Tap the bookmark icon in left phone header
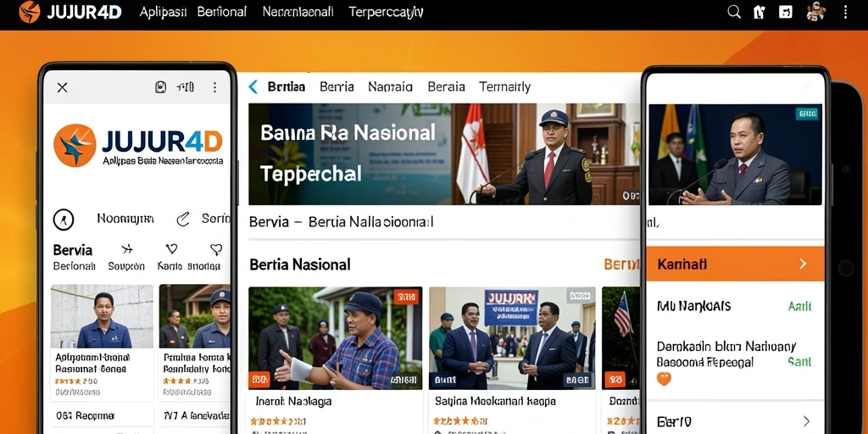 coord(160,87)
